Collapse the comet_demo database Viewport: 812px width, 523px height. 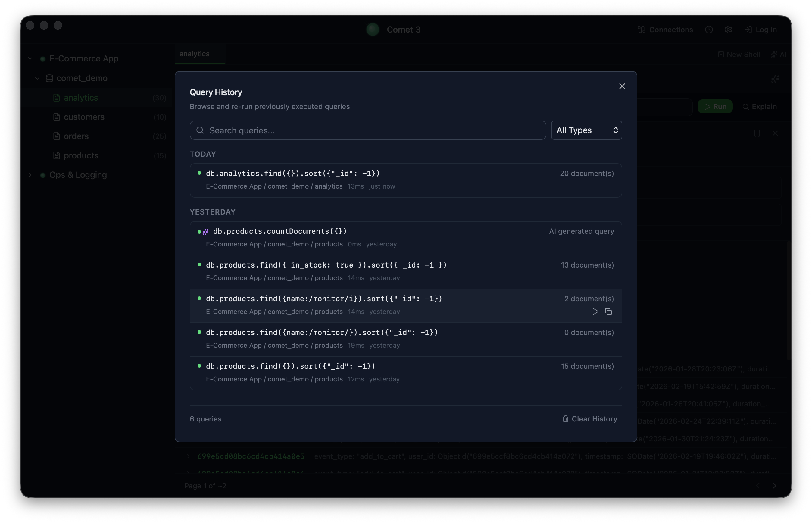(x=37, y=78)
